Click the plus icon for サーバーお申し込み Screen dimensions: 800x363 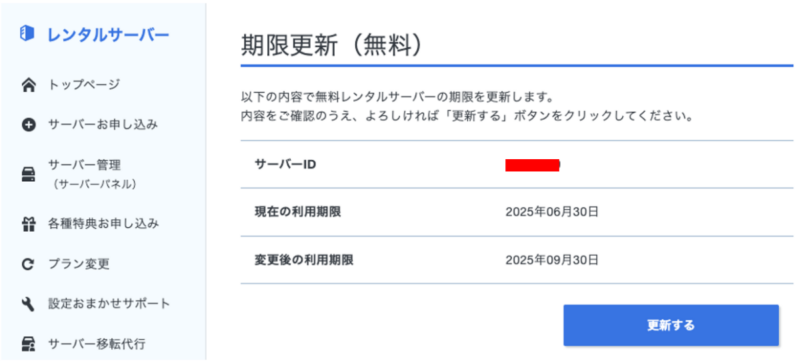[x=29, y=125]
